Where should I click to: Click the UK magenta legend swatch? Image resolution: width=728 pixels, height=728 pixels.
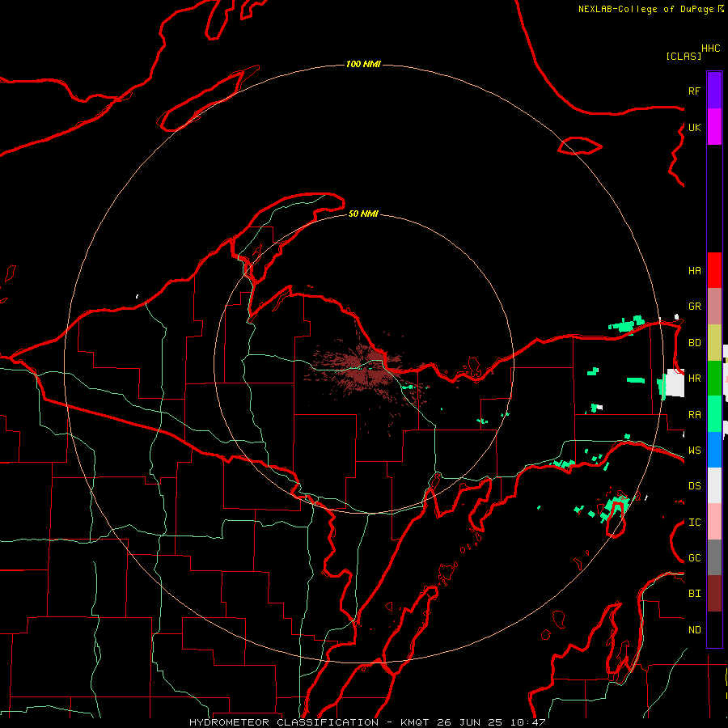(x=714, y=127)
